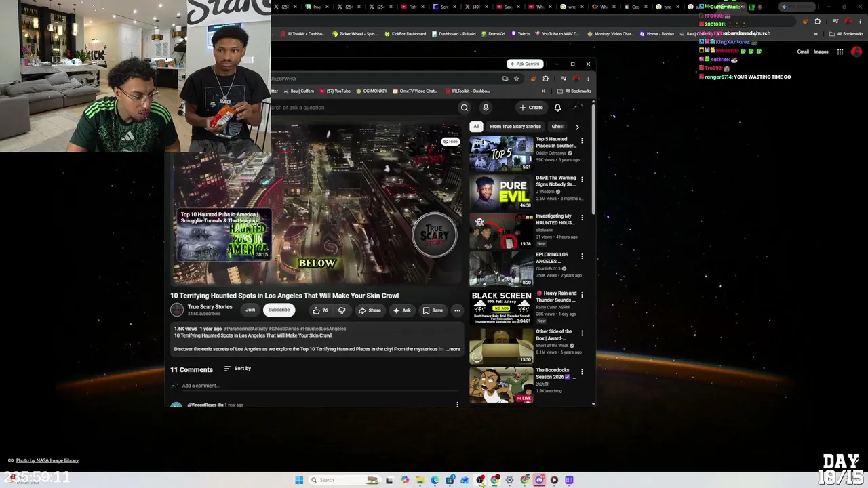Bookmark this page with the star icon
868x488 pixels.
[x=516, y=79]
